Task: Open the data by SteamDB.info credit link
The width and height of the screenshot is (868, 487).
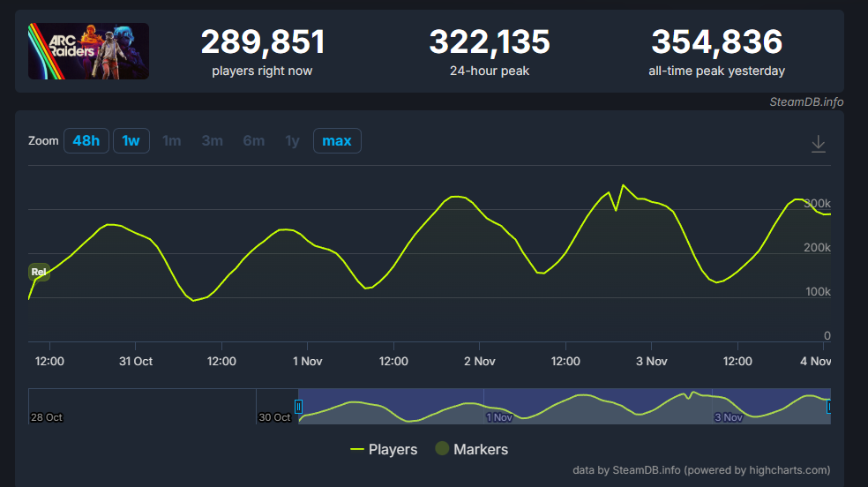Action: click(701, 470)
